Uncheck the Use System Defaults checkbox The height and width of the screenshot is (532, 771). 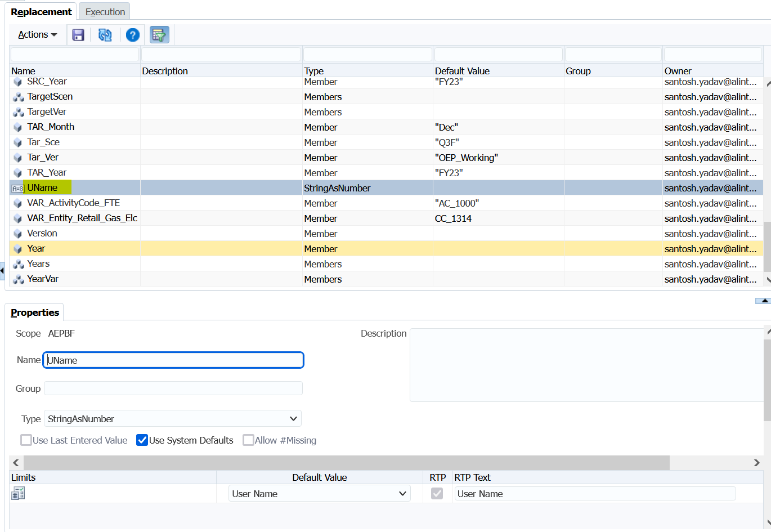click(x=142, y=440)
